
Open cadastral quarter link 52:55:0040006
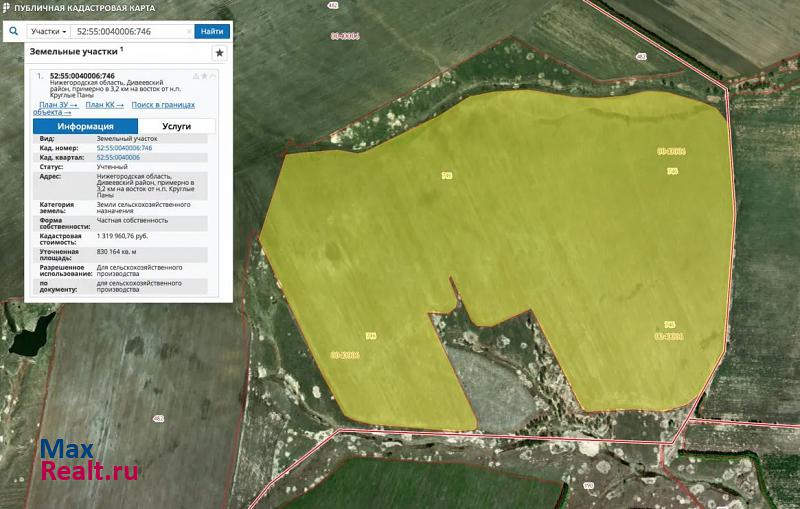[x=118, y=157]
